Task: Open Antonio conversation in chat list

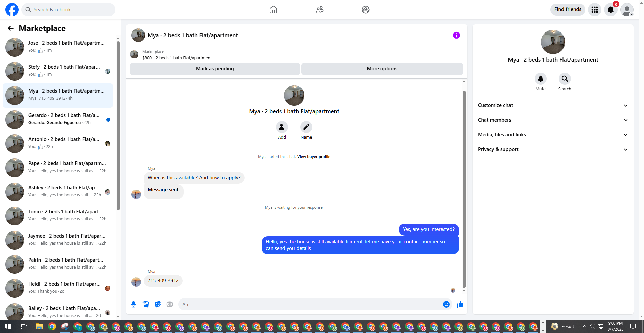Action: tap(58, 143)
